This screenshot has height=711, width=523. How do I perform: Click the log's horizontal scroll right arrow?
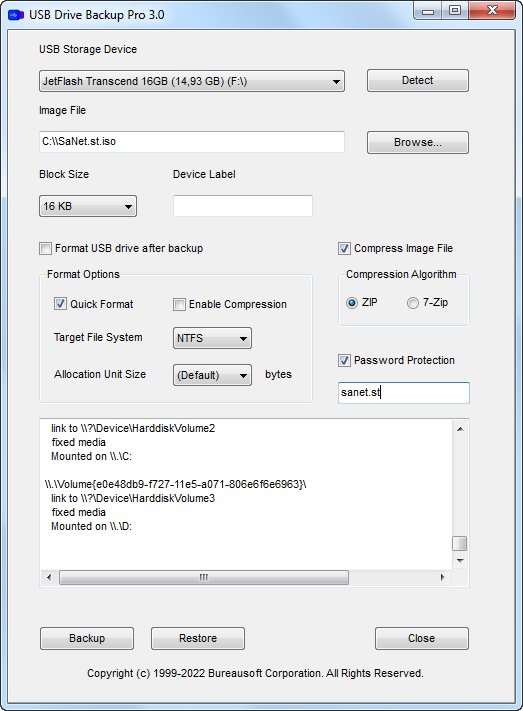(443, 577)
